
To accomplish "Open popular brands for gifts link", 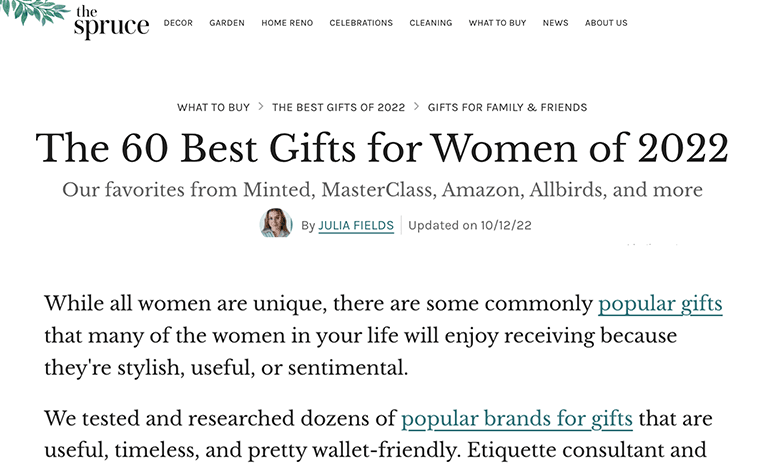I will pos(517,419).
